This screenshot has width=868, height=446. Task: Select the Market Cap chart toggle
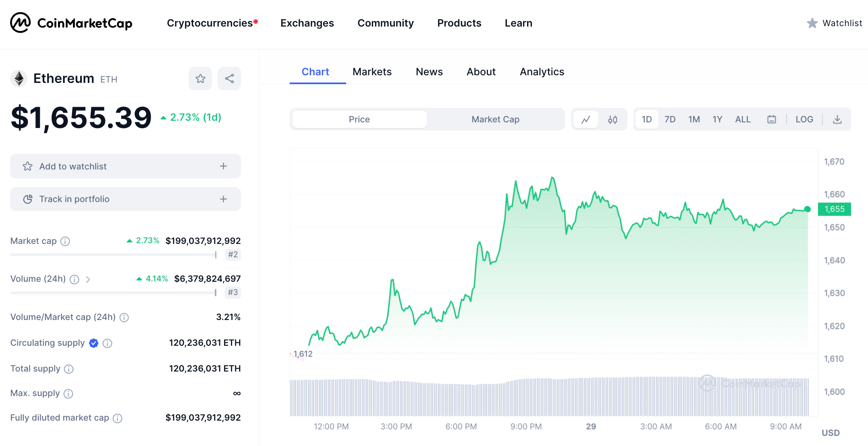click(x=495, y=120)
